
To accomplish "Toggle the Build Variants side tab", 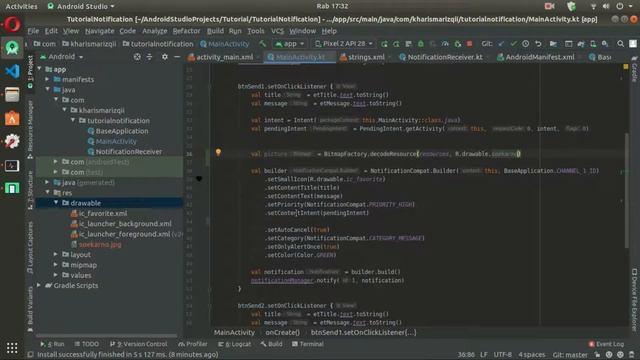I will coord(30,309).
